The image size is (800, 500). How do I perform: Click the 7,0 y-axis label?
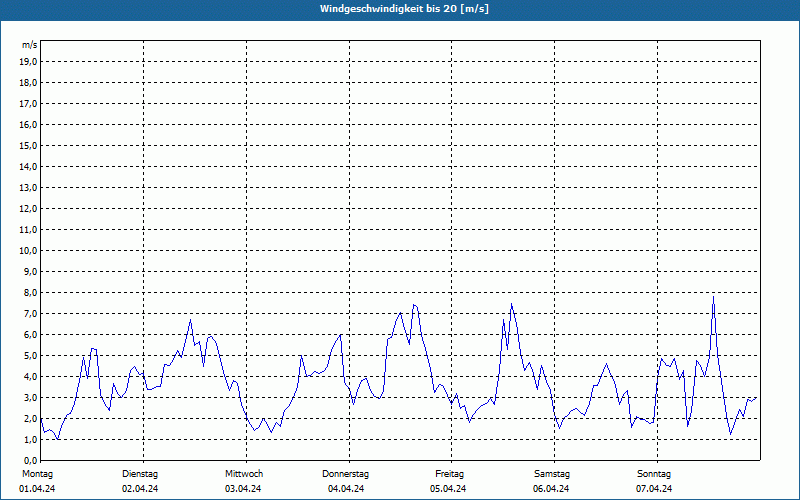point(30,313)
